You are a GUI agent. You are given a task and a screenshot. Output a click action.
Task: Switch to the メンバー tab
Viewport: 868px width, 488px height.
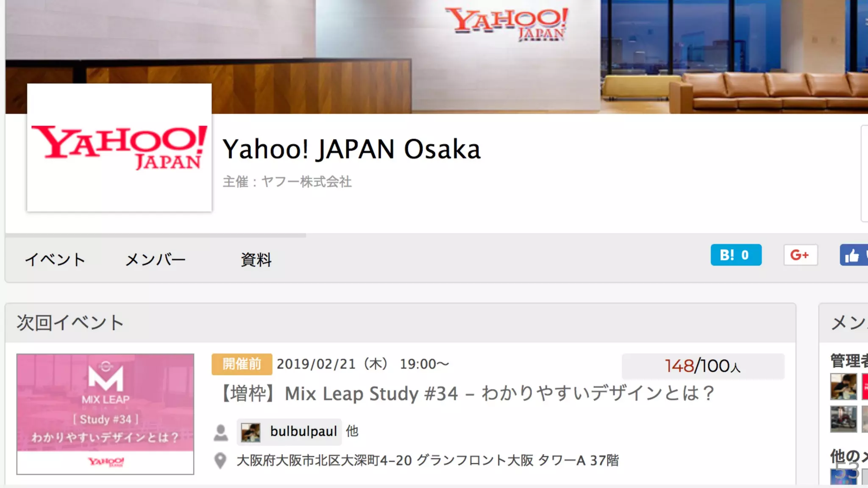[x=156, y=259]
